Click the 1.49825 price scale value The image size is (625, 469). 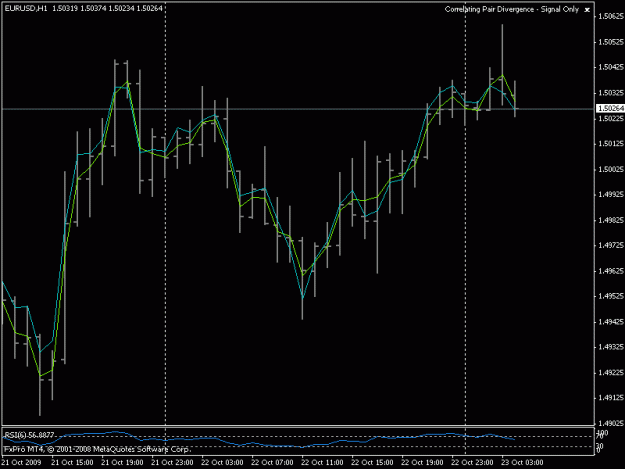pyautogui.click(x=611, y=220)
